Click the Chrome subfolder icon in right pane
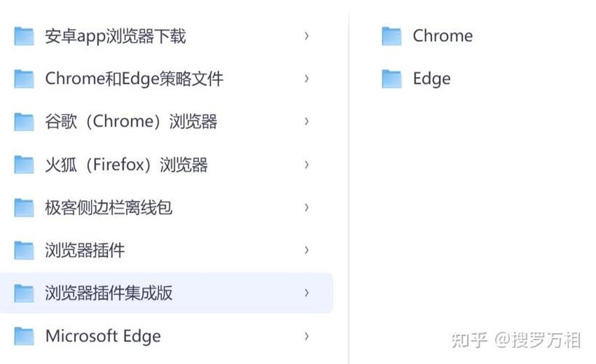 pos(391,36)
